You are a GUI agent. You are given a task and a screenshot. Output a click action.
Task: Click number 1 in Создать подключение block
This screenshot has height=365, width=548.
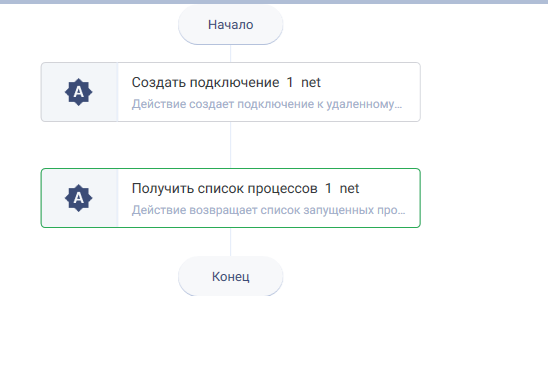pyautogui.click(x=290, y=83)
